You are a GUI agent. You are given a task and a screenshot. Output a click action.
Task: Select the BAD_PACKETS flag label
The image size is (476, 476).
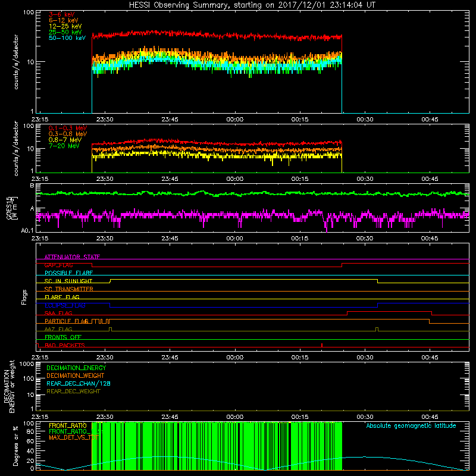coord(65,345)
